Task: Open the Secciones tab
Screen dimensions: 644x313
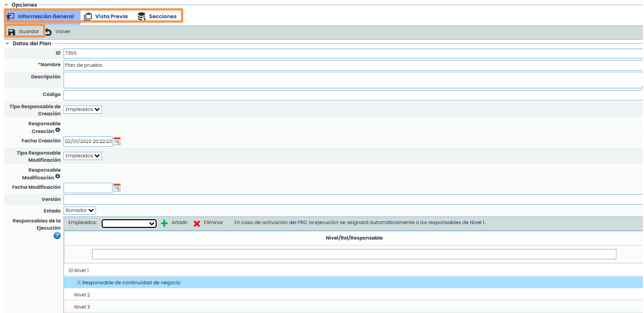Action: tap(158, 17)
